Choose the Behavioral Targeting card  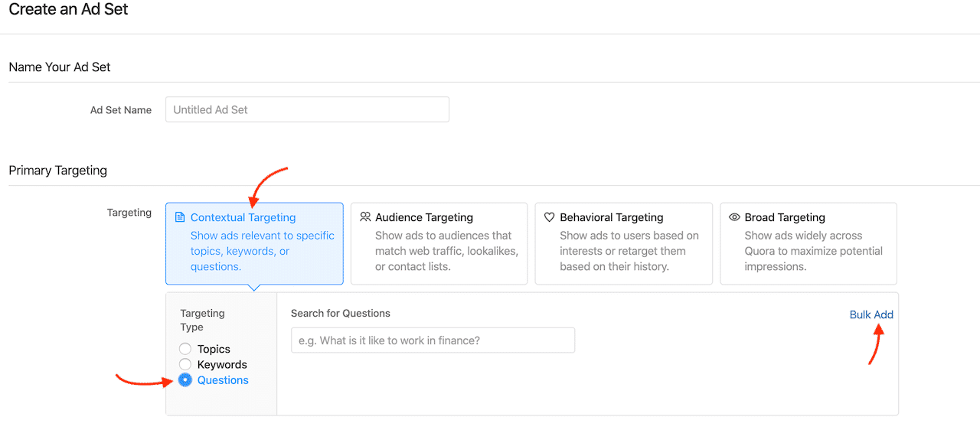click(x=623, y=243)
